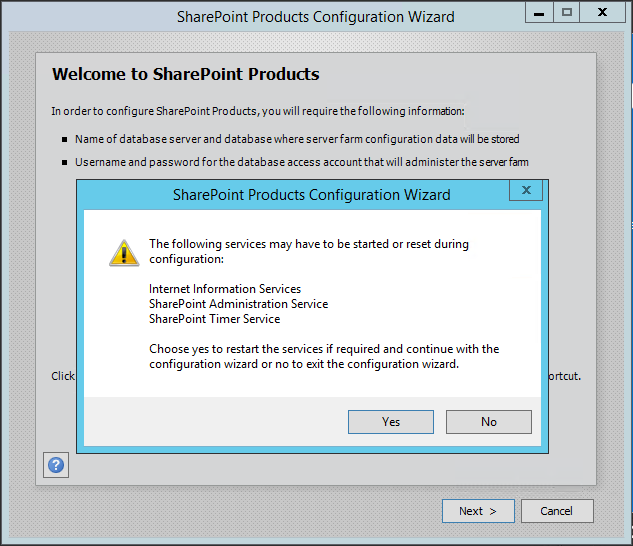Select the 'SharePoint Administration Service' line

[238, 304]
